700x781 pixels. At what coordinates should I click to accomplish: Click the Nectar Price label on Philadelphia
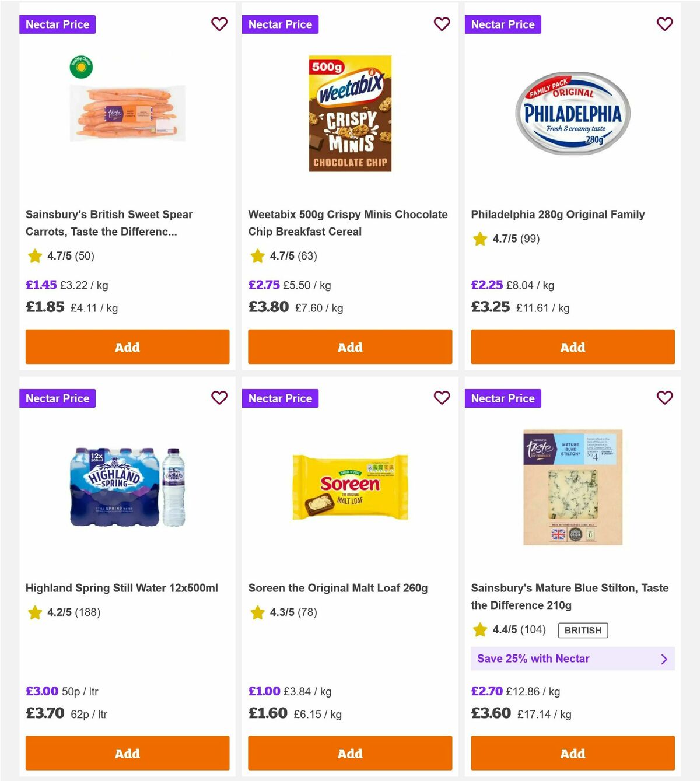tap(503, 24)
